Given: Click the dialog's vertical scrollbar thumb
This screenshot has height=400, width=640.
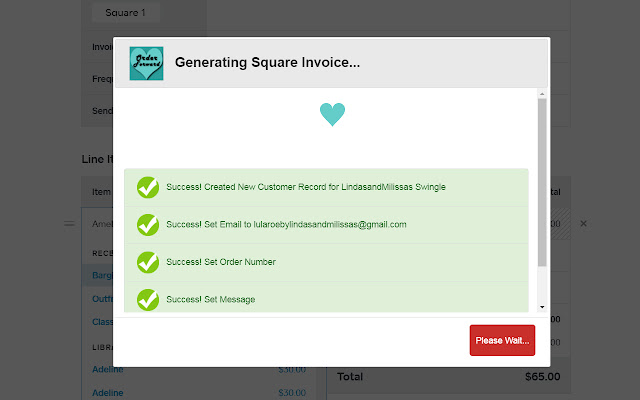Looking at the screenshot, I should (542, 180).
